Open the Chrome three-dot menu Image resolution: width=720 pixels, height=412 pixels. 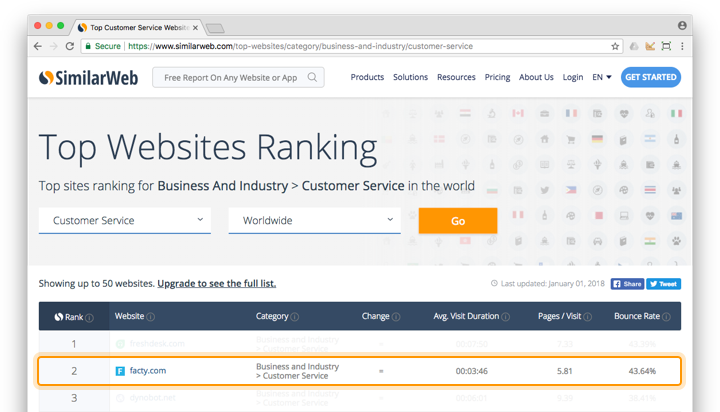coord(682,46)
